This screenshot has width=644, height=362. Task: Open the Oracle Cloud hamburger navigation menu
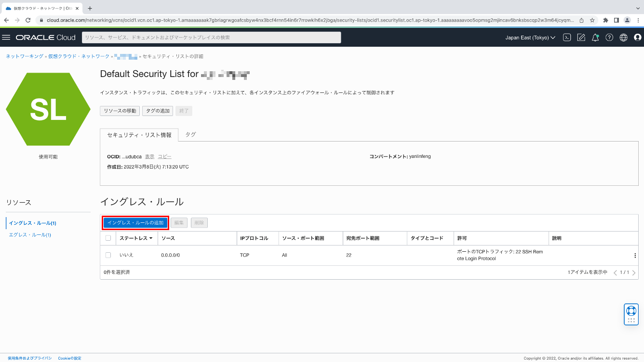click(x=6, y=38)
